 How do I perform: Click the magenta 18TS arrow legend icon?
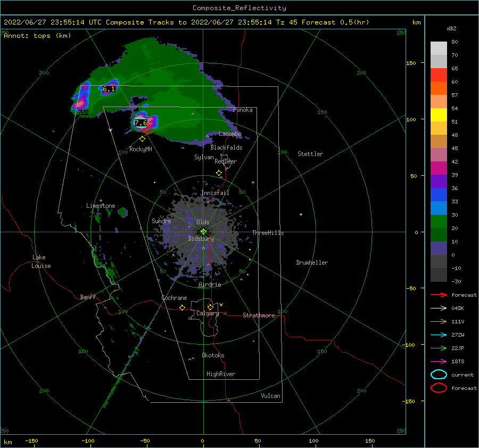coord(439,362)
